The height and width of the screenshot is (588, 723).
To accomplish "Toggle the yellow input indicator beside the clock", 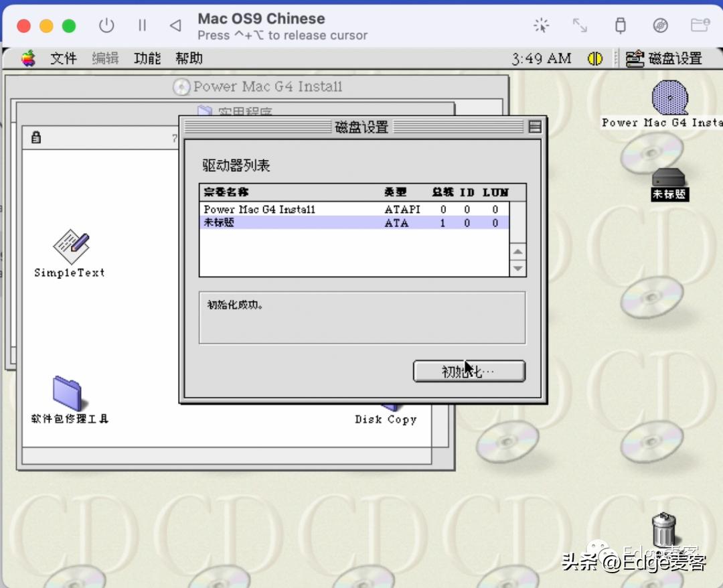I will point(595,59).
